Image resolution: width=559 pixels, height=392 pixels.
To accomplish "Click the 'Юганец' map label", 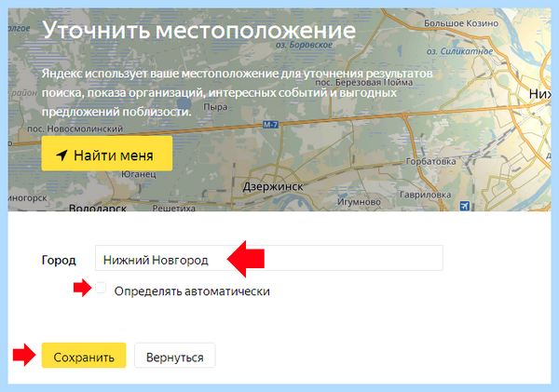I will pos(139,174).
